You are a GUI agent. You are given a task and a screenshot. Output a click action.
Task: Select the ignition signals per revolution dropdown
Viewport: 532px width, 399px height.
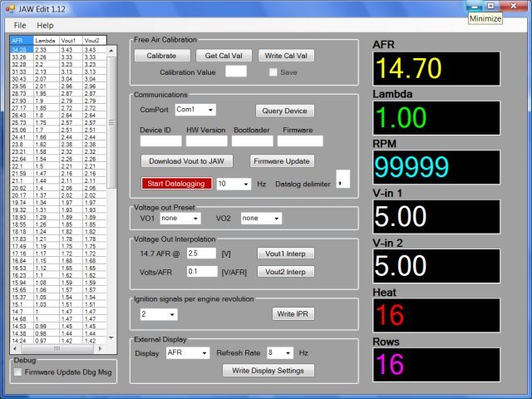click(x=157, y=314)
